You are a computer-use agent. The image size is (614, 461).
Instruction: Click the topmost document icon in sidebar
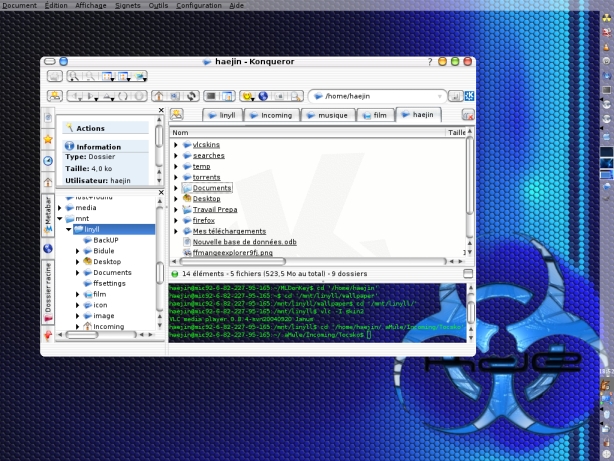click(x=48, y=118)
